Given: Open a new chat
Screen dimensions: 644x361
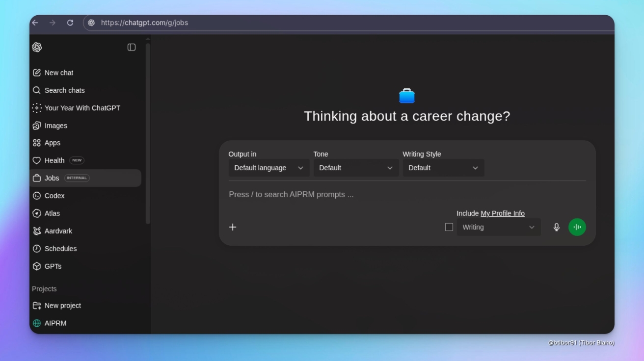Looking at the screenshot, I should 58,72.
